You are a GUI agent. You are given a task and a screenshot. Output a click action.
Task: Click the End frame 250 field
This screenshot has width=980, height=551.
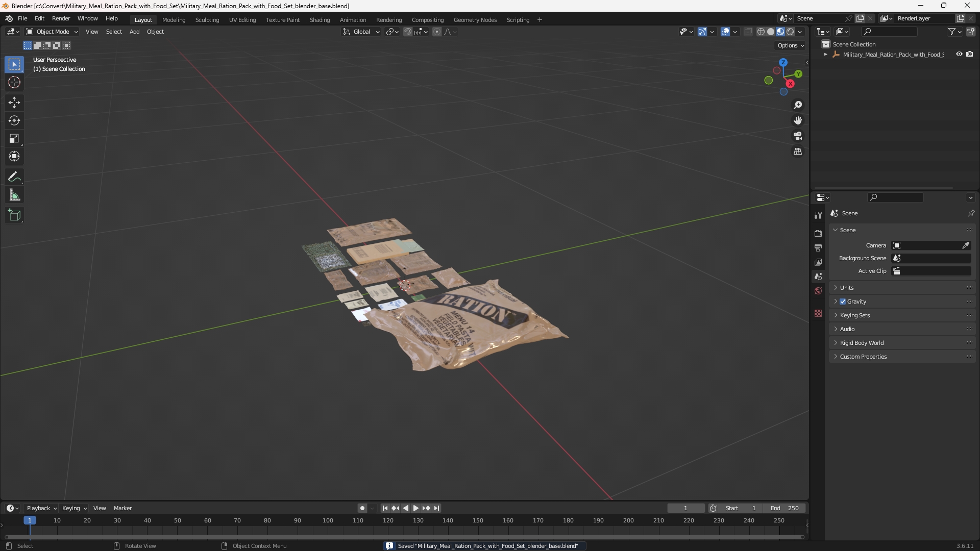pos(785,508)
